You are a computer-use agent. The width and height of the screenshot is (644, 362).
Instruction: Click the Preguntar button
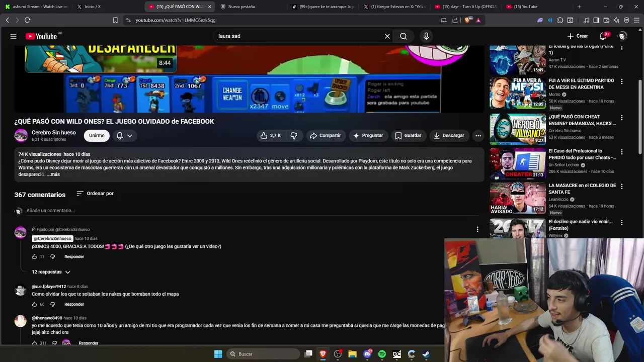point(368,136)
